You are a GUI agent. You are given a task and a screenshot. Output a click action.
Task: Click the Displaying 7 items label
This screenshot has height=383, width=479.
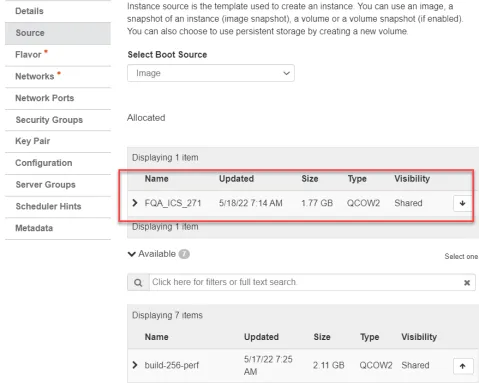coord(167,315)
